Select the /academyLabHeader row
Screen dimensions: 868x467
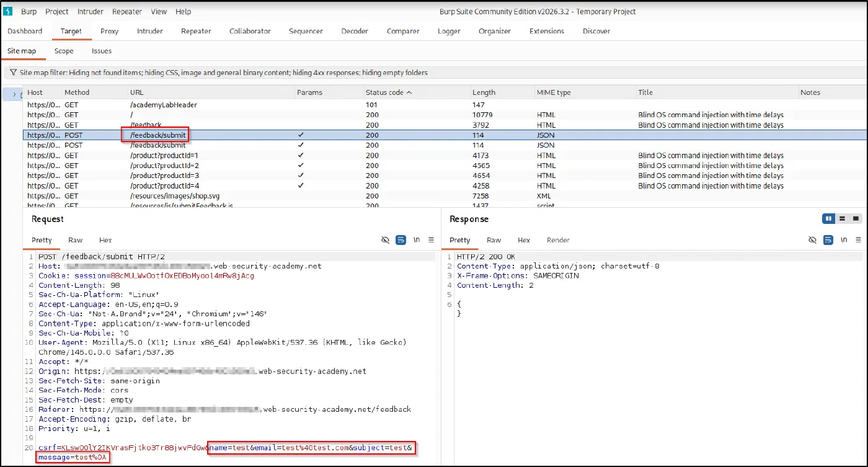point(445,105)
